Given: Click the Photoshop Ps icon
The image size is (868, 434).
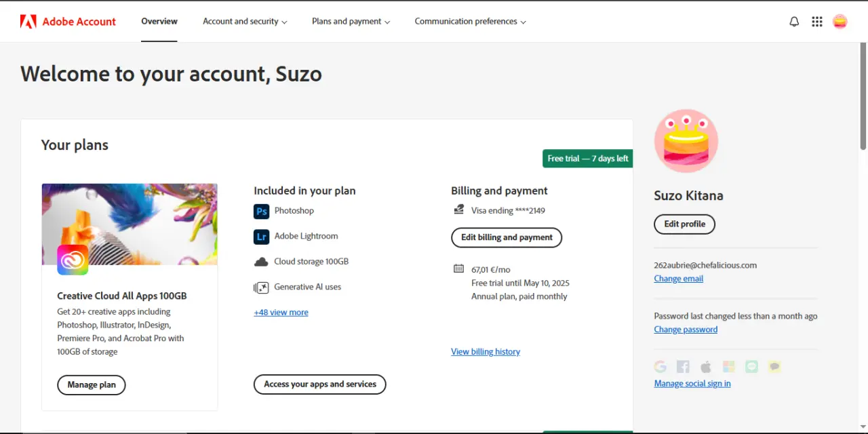Looking at the screenshot, I should [261, 211].
